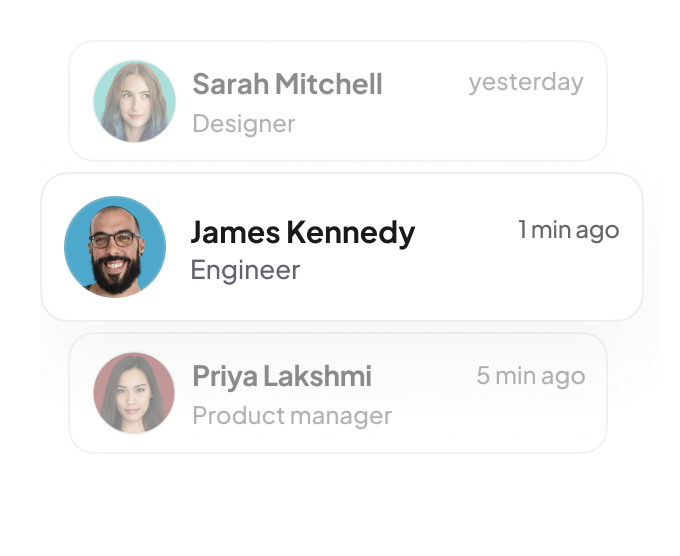Click the Engineer role label
The width and height of the screenshot is (680, 556).
coord(245,270)
